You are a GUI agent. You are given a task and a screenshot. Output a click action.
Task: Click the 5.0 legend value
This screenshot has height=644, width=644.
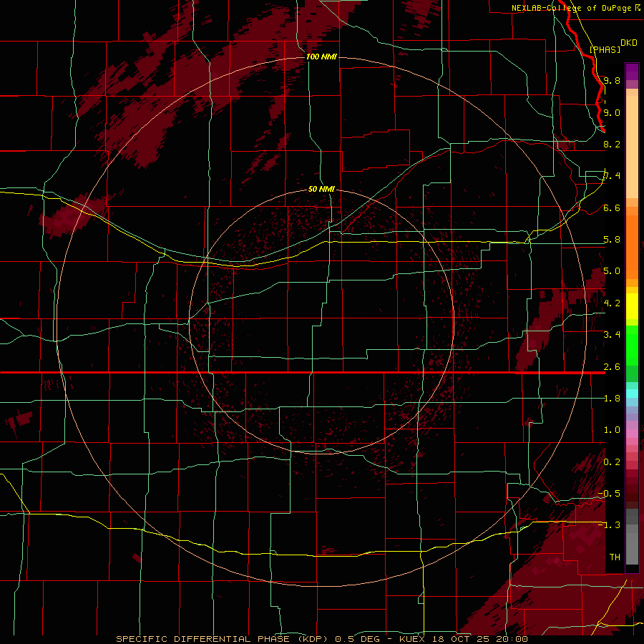[x=612, y=271]
